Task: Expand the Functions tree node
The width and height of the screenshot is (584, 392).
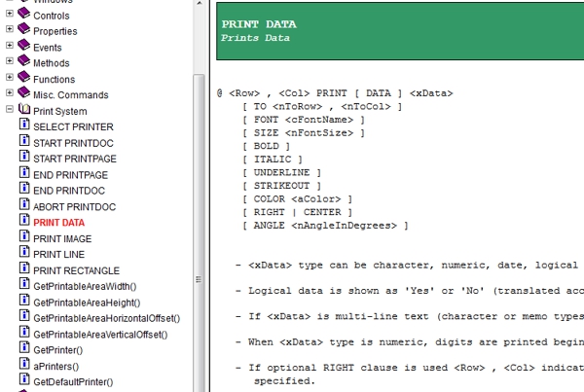Action: 10,77
